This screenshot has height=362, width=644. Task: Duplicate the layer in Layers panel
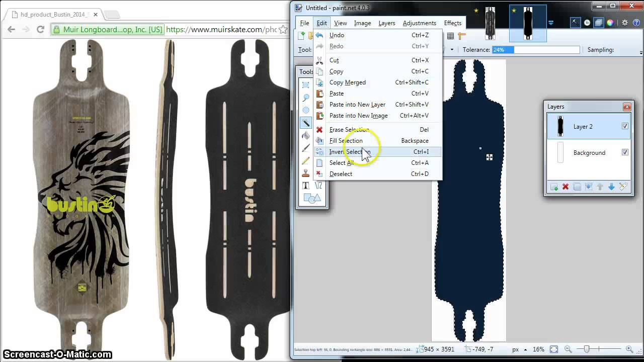coord(577,187)
